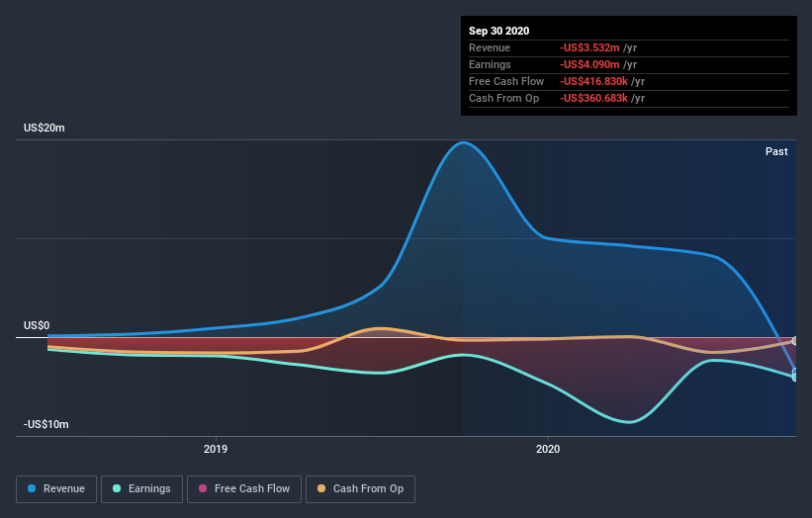Click the -US$10m y-axis label
The width and height of the screenshot is (812, 518).
click(x=46, y=424)
